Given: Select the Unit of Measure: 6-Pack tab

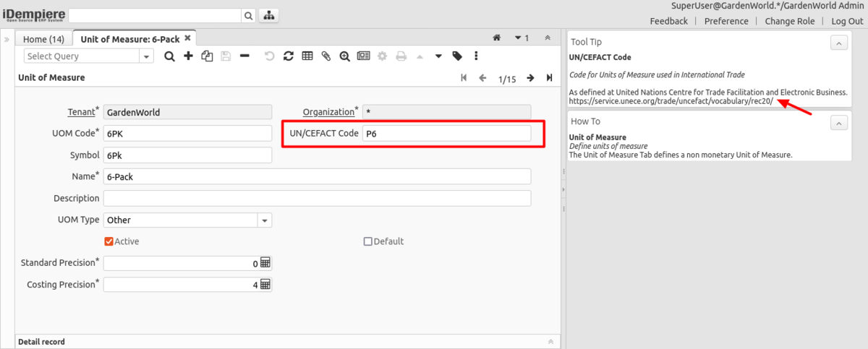Looking at the screenshot, I should pyautogui.click(x=129, y=39).
